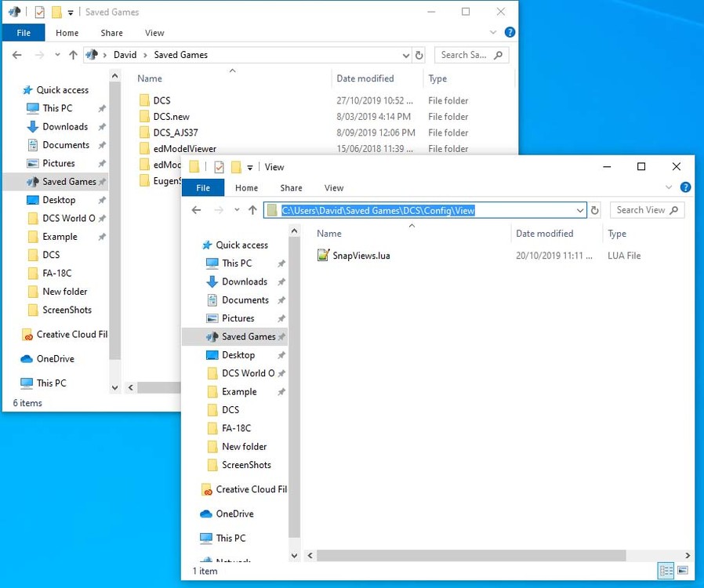Switch to large icons view in View window
This screenshot has height=588, width=704.
[683, 571]
